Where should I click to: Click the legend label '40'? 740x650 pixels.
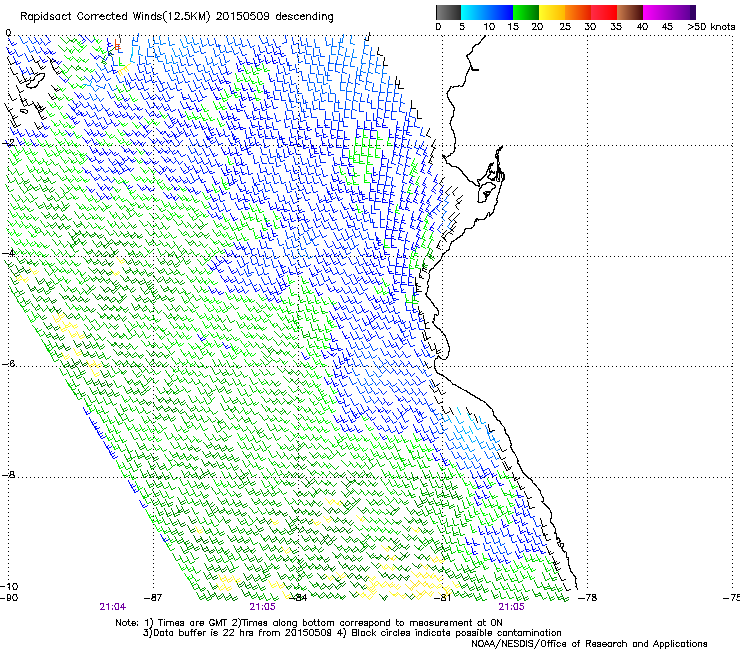[642, 27]
